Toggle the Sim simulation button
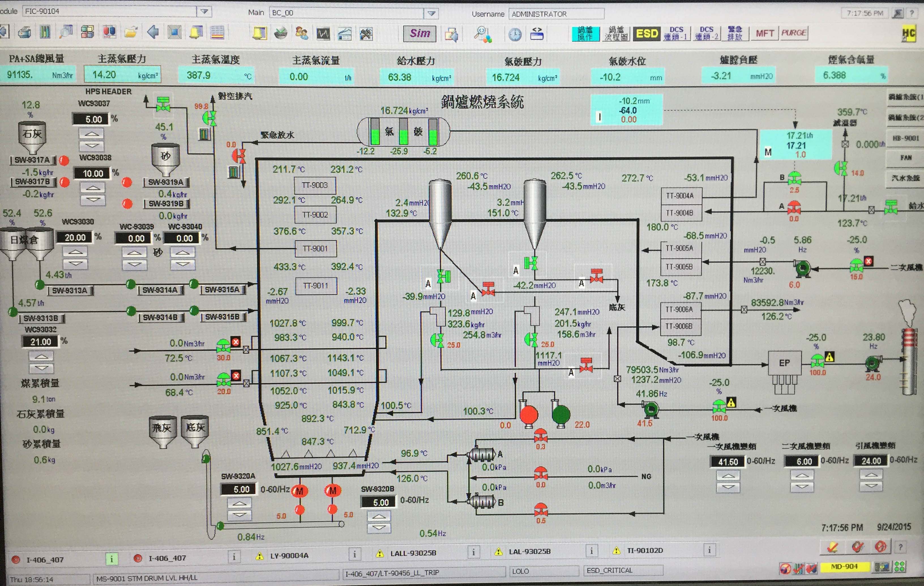This screenshot has height=586, width=924. tap(420, 34)
